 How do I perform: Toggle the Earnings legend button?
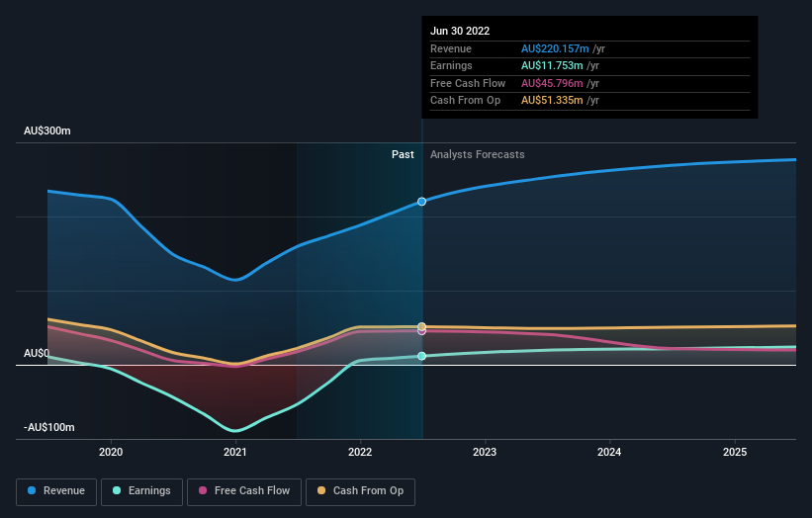pos(141,491)
